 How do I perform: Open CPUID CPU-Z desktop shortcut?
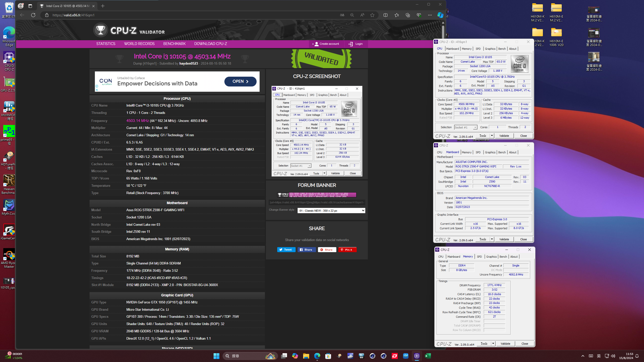pyautogui.click(x=9, y=62)
